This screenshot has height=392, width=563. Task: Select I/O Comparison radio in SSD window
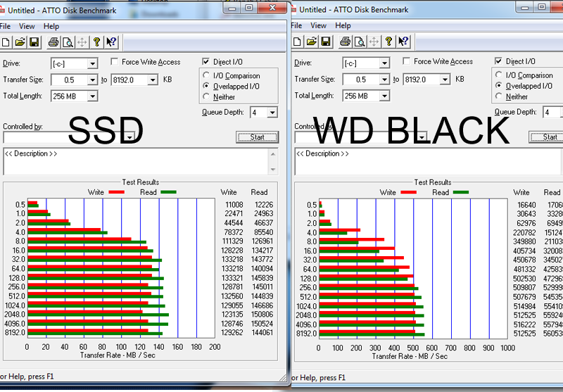(206, 75)
